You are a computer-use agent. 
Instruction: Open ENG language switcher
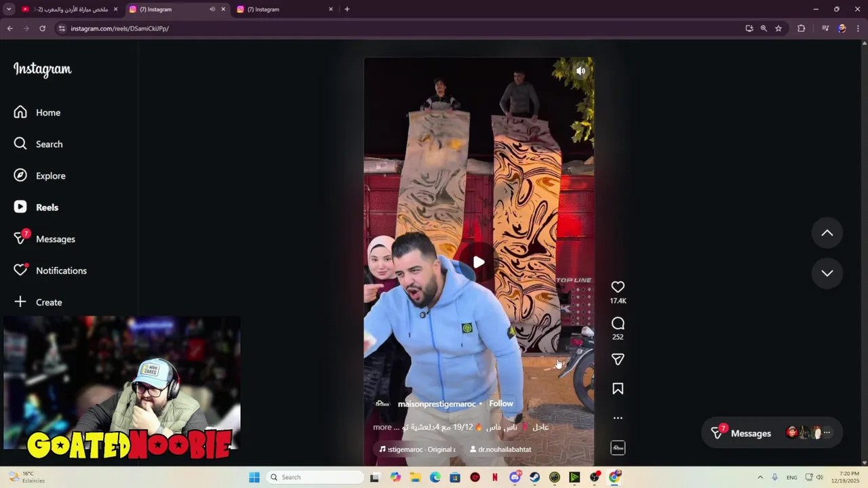[792, 477]
